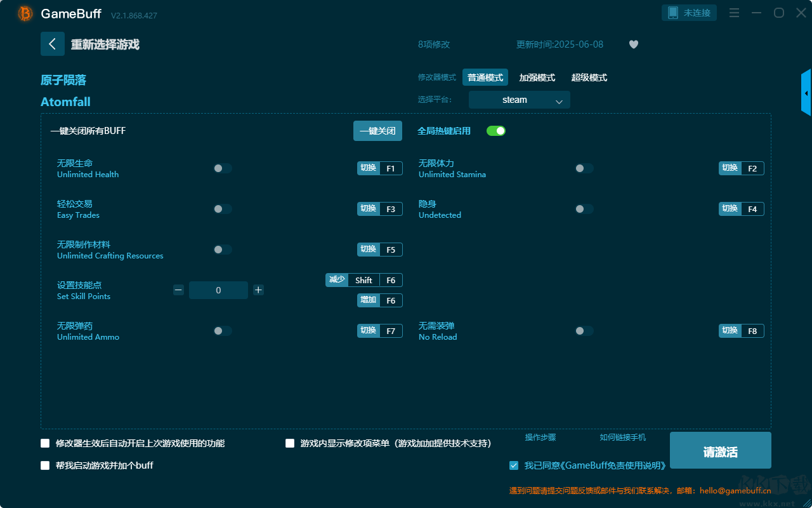Enable Unlimited Stamina toggle
The width and height of the screenshot is (812, 508).
584,168
